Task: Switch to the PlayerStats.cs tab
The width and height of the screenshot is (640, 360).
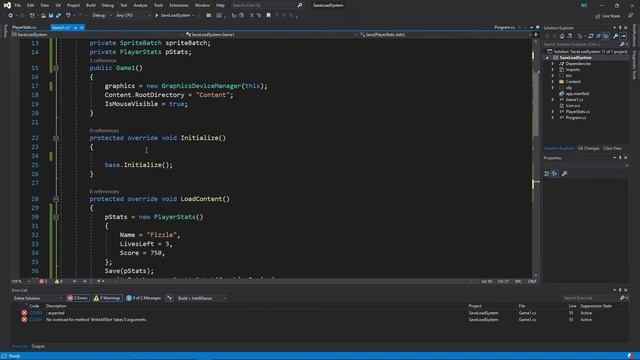Action: [x=24, y=27]
